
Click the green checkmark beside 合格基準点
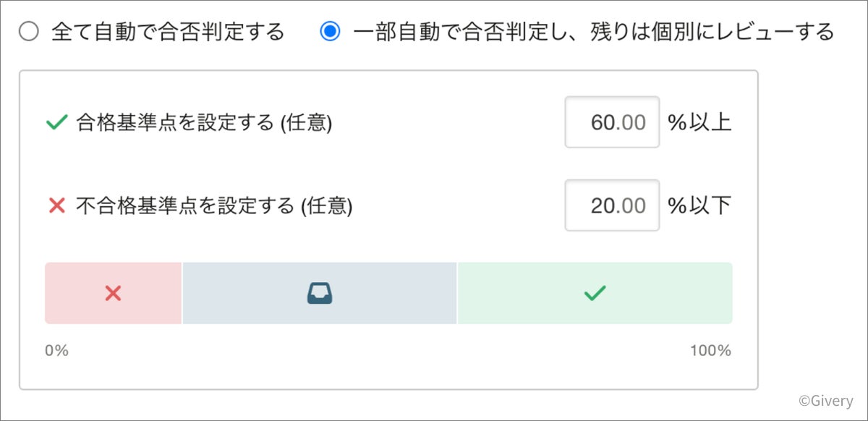click(x=56, y=123)
